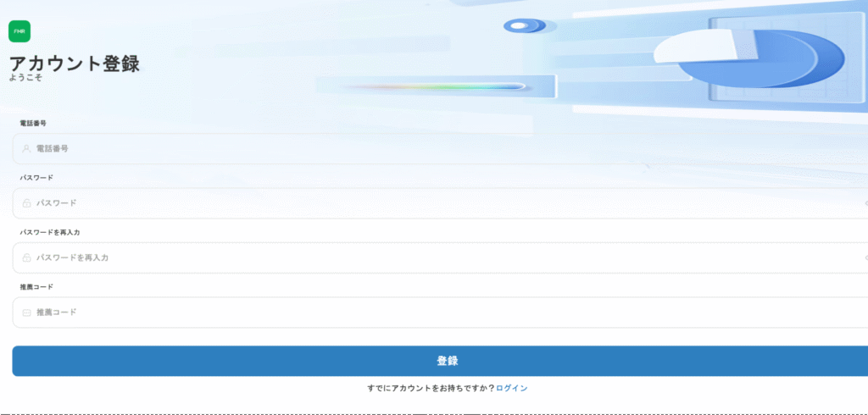Click the person icon in phone field
This screenshot has height=415, width=868.
[x=26, y=149]
